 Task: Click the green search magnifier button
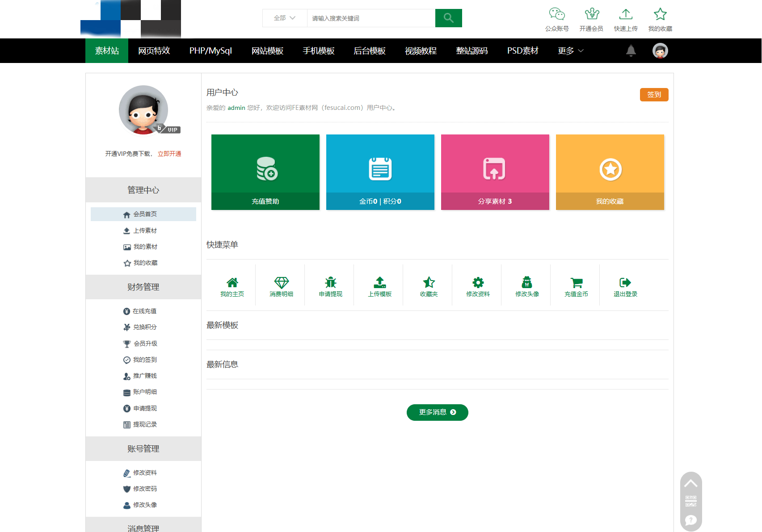(x=448, y=18)
